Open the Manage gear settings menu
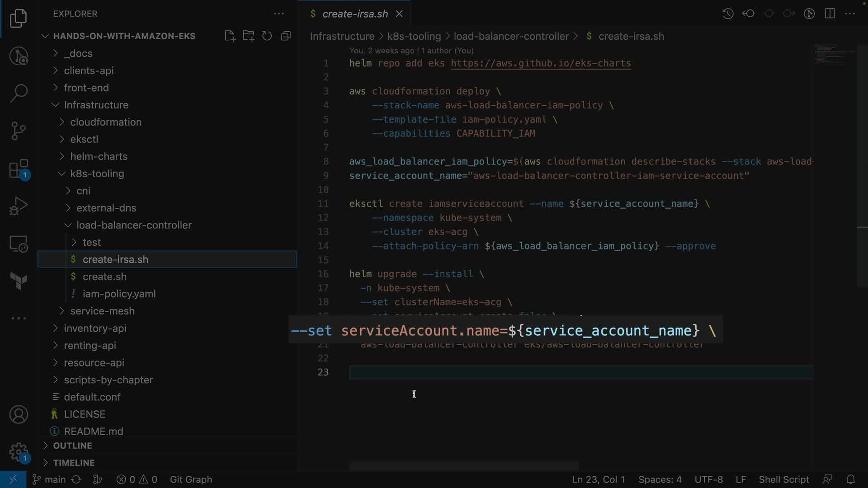This screenshot has width=868, height=488. point(19,452)
